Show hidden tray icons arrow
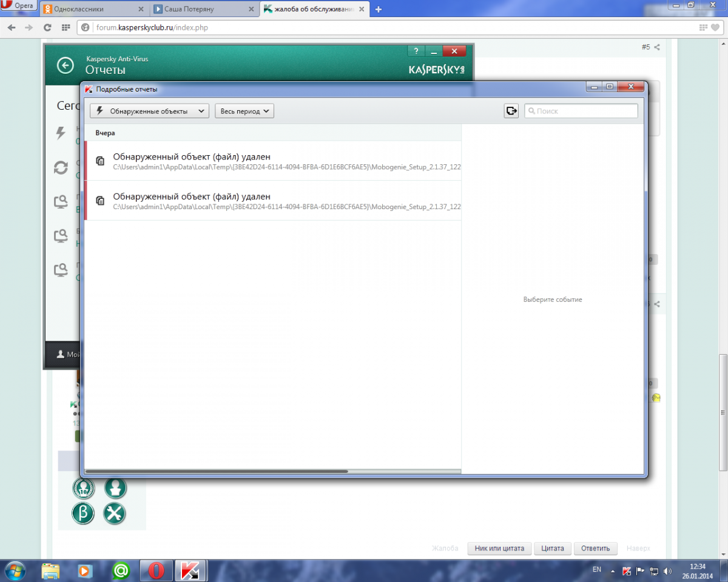 click(x=612, y=571)
